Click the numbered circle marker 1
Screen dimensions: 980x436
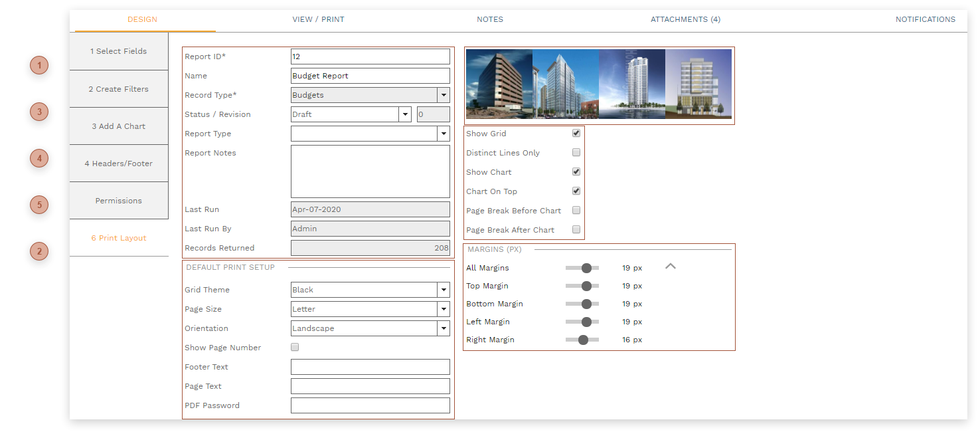pos(39,65)
